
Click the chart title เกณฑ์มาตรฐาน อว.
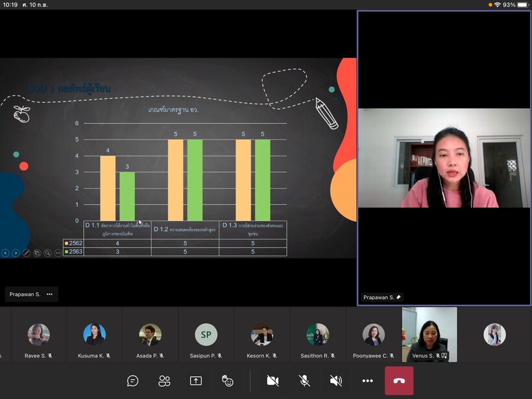coord(173,110)
